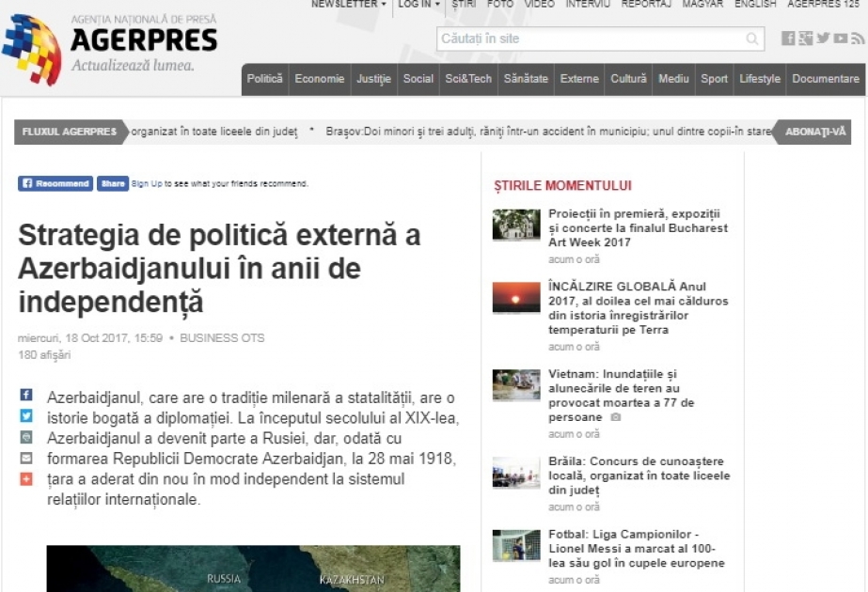Screen dimensions: 868x592
Task: Click the Bucharest Art Week thumbnail
Action: (516, 225)
